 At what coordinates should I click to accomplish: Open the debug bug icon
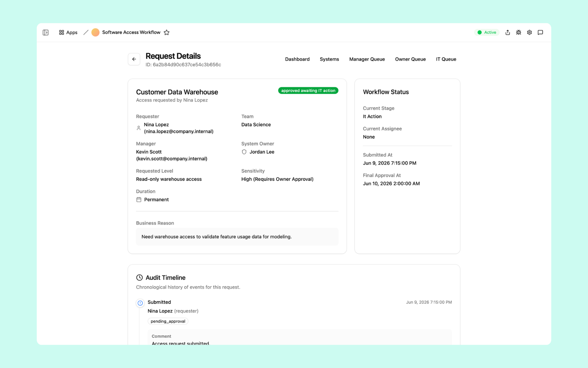pyautogui.click(x=518, y=32)
